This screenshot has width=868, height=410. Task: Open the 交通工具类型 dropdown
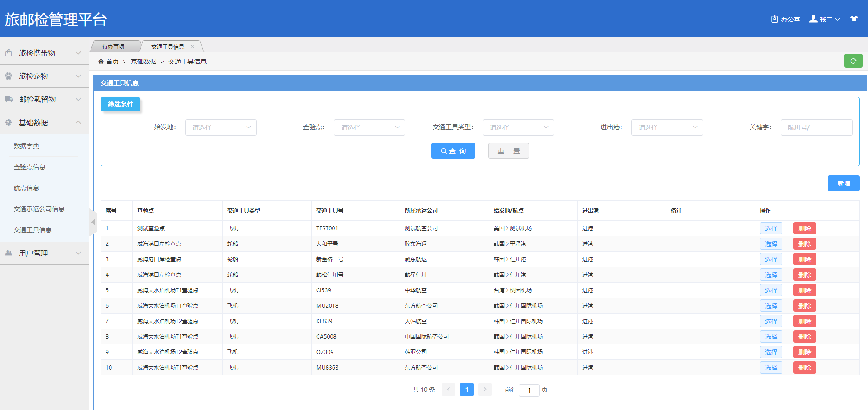[x=518, y=127]
